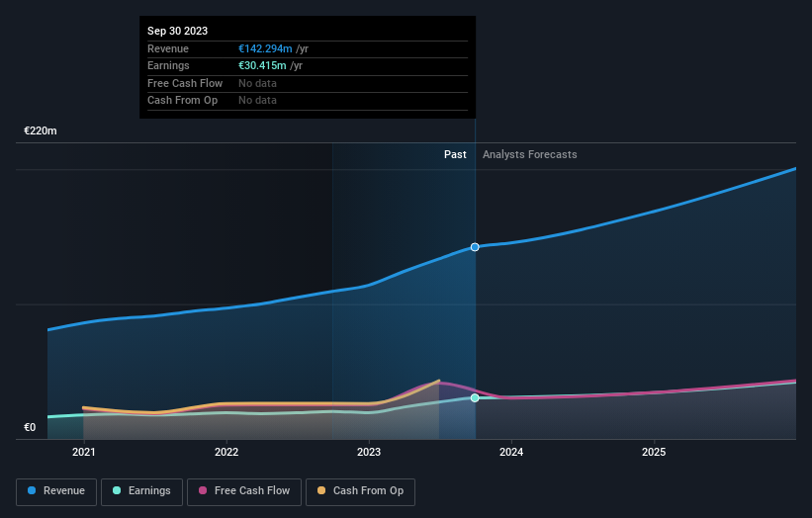Click the Cash From Op tooltip row label
The height and width of the screenshot is (518, 812).
coord(182,101)
